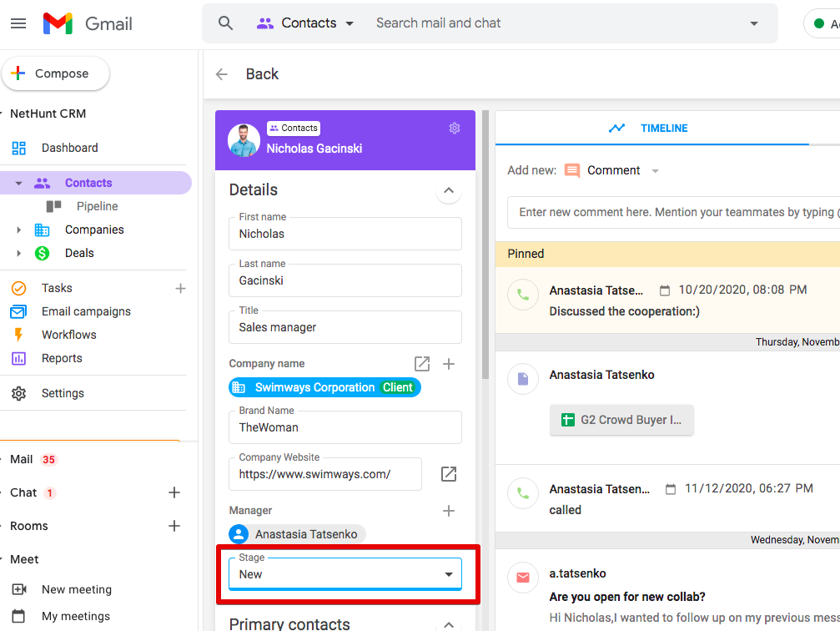This screenshot has width=840, height=631.
Task: Edit the Company Website field
Action: tap(325, 474)
